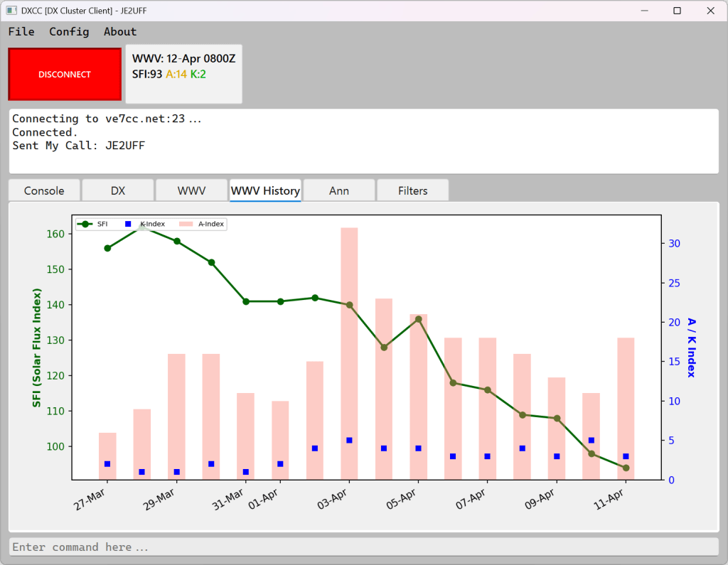Open the Config menu
This screenshot has height=565, width=728.
point(69,31)
